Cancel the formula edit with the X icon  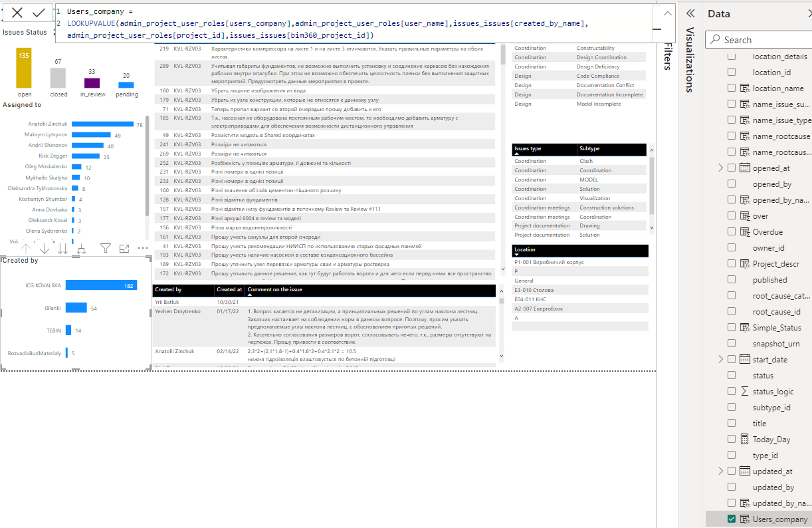pyautogui.click(x=17, y=13)
